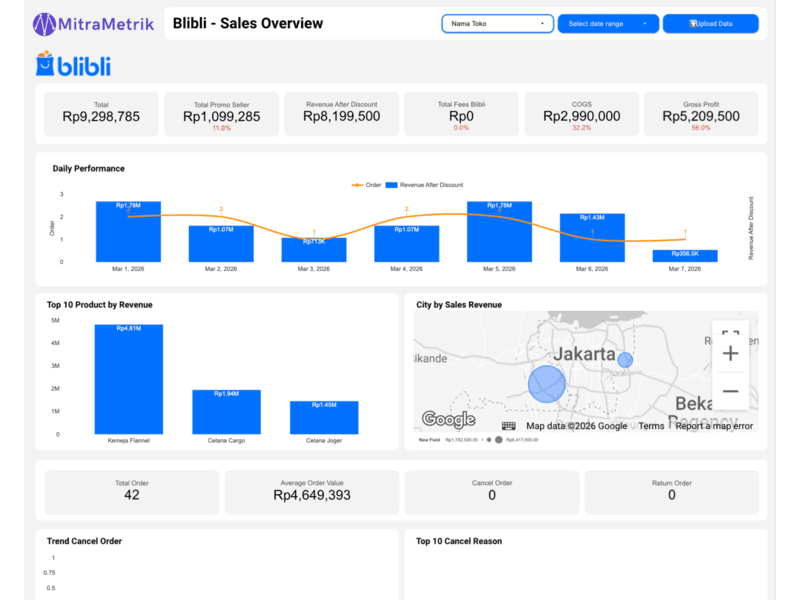This screenshot has width=800, height=600.
Task: Open map keyboard shortcuts icon
Action: coord(508,426)
